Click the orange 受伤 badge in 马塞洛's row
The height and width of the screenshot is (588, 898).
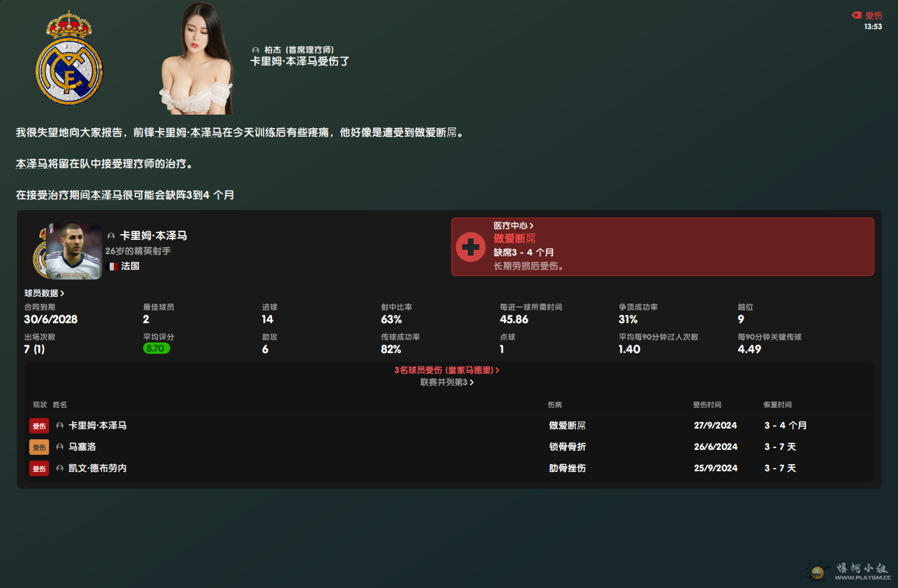39,447
